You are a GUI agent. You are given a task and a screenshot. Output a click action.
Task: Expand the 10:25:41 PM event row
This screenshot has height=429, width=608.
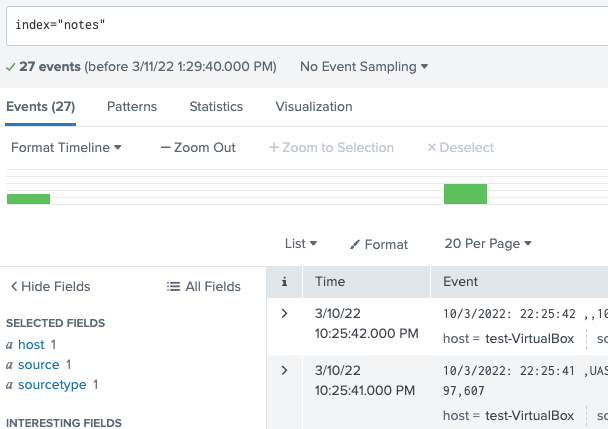coord(285,371)
